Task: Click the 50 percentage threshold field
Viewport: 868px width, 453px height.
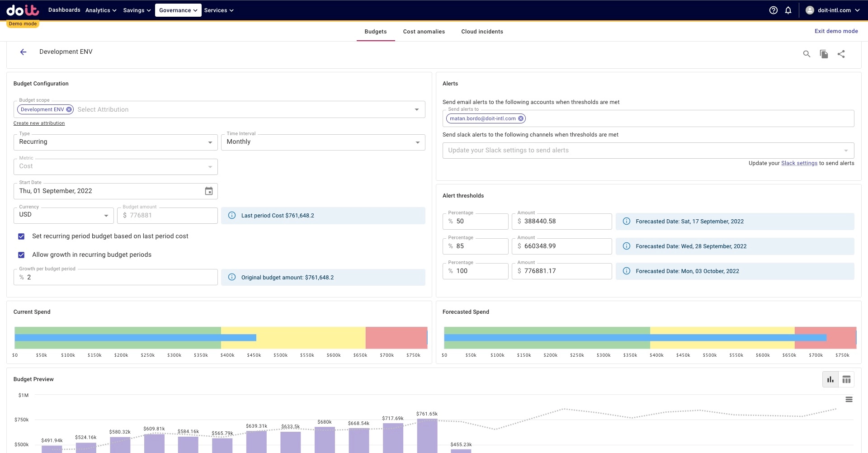Action: 476,222
